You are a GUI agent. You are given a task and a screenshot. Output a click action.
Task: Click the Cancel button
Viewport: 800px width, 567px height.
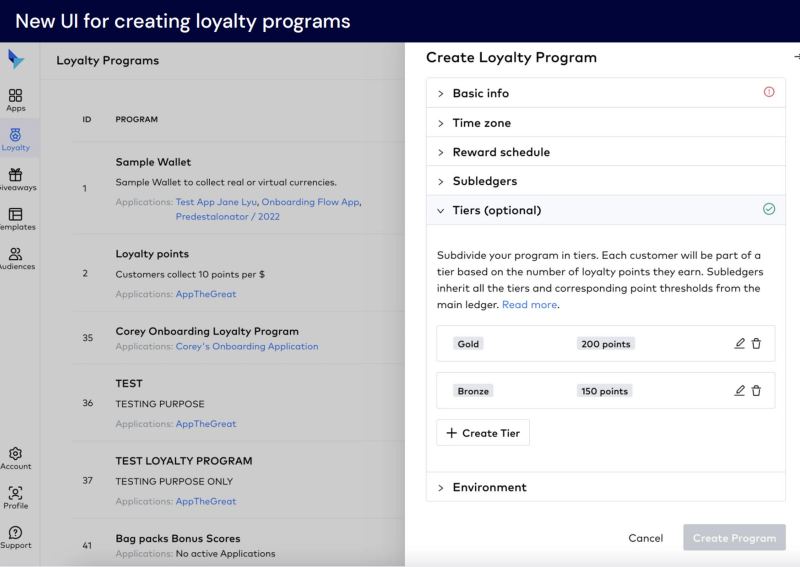tap(645, 538)
